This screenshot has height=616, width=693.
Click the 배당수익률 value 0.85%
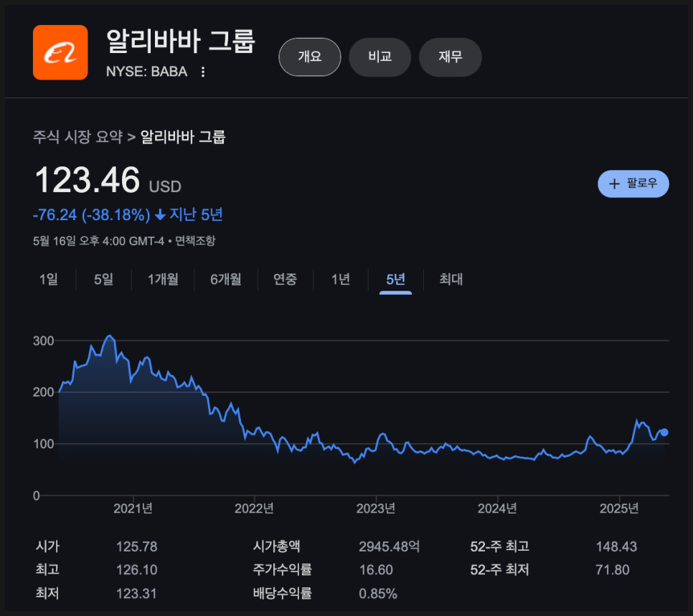pos(378,594)
